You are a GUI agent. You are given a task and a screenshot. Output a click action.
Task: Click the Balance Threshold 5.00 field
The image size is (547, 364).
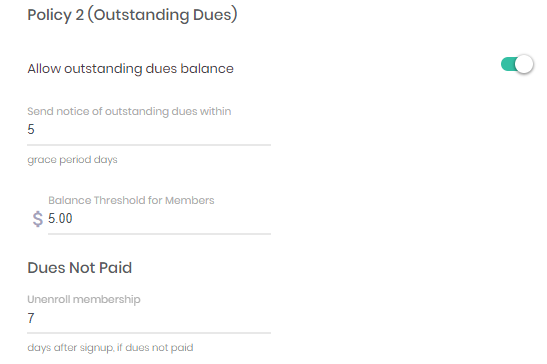click(159, 219)
